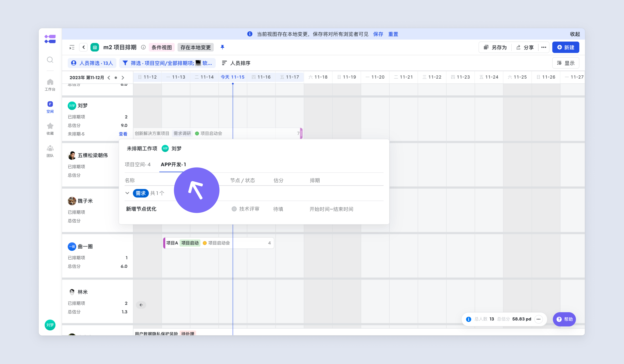Click 存在本地变更 tag
This screenshot has width=624, height=364.
196,47
